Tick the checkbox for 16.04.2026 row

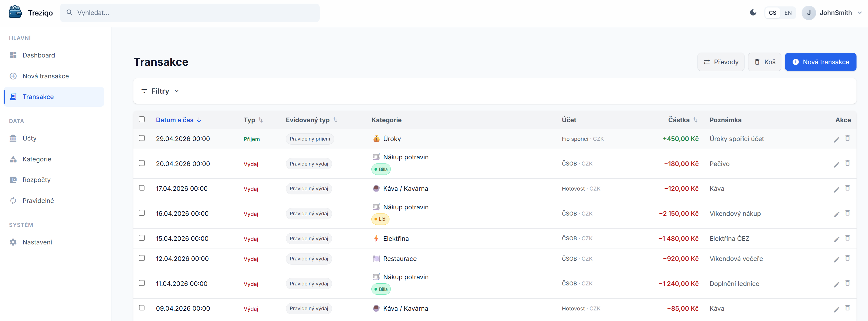[142, 213]
